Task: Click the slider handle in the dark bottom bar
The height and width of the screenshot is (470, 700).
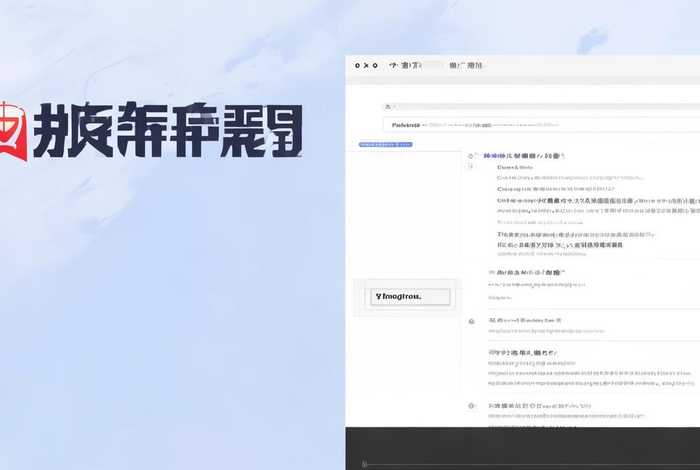Action: (x=364, y=464)
